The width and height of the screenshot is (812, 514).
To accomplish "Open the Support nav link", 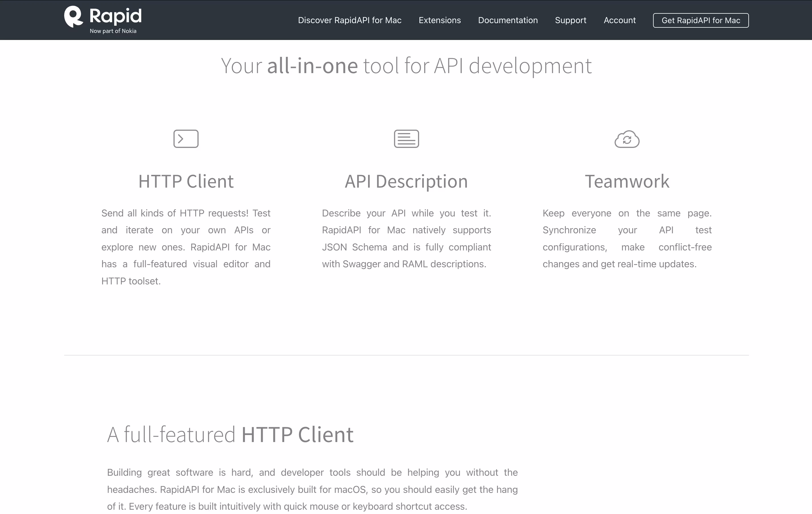I will coord(570,20).
